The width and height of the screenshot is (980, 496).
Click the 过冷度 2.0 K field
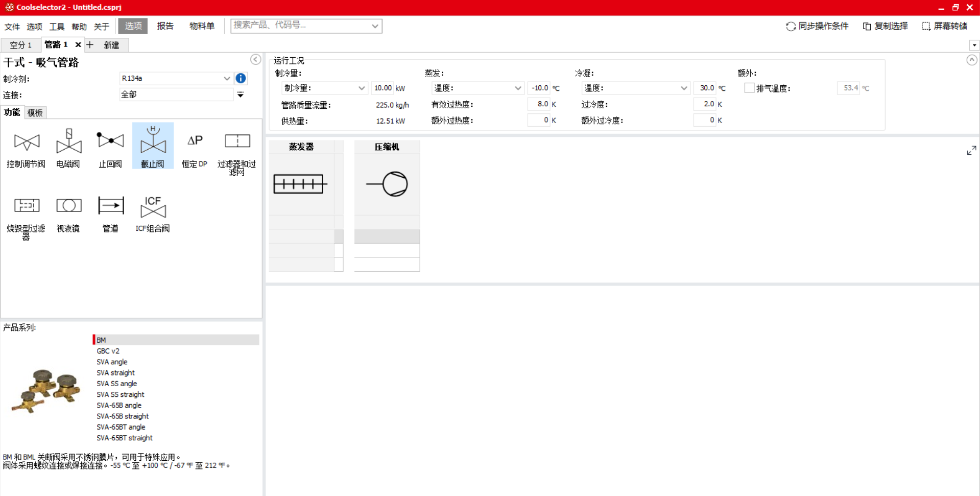[x=705, y=104]
